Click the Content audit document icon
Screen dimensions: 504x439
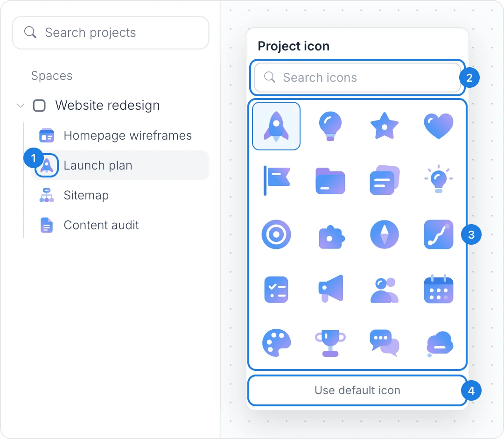(47, 225)
